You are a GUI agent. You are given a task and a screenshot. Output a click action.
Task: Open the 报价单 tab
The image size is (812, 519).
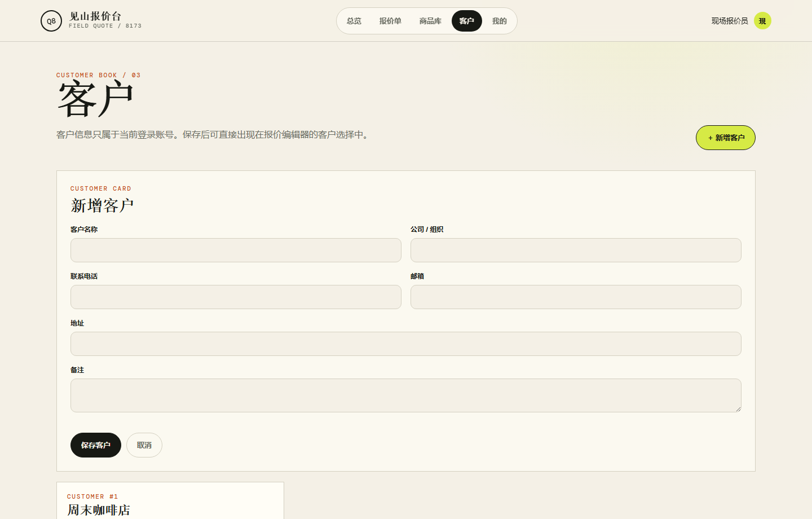point(390,21)
